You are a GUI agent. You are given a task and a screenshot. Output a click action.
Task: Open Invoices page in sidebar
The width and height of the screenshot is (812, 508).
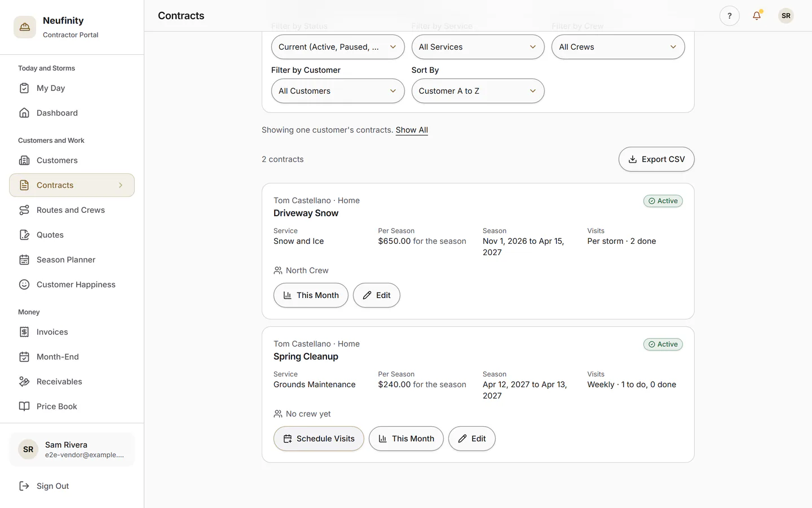72,332
